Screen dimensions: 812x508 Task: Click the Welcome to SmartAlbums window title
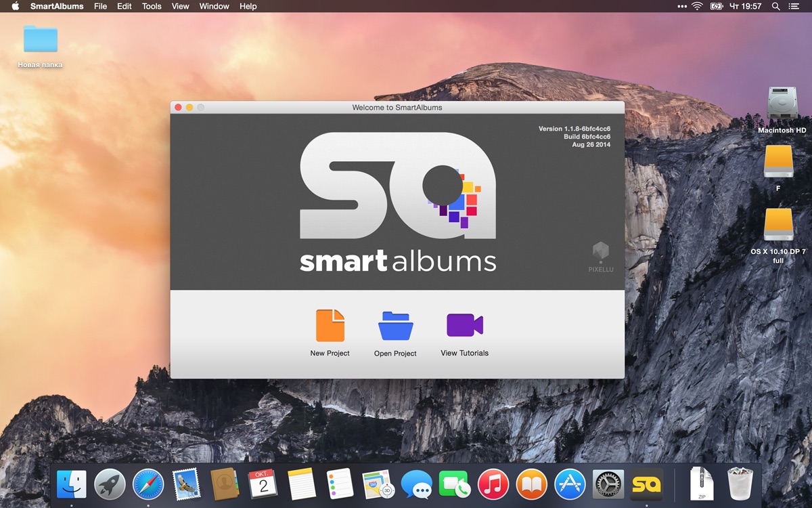(x=397, y=107)
